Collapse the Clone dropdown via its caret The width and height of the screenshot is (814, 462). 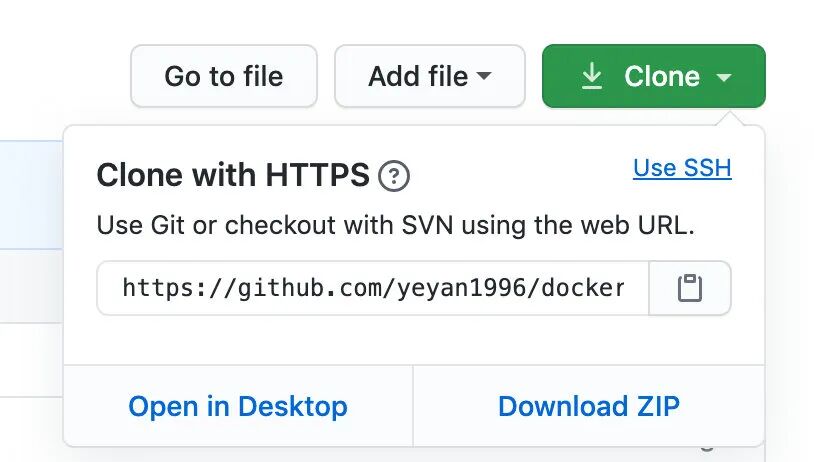click(x=725, y=77)
